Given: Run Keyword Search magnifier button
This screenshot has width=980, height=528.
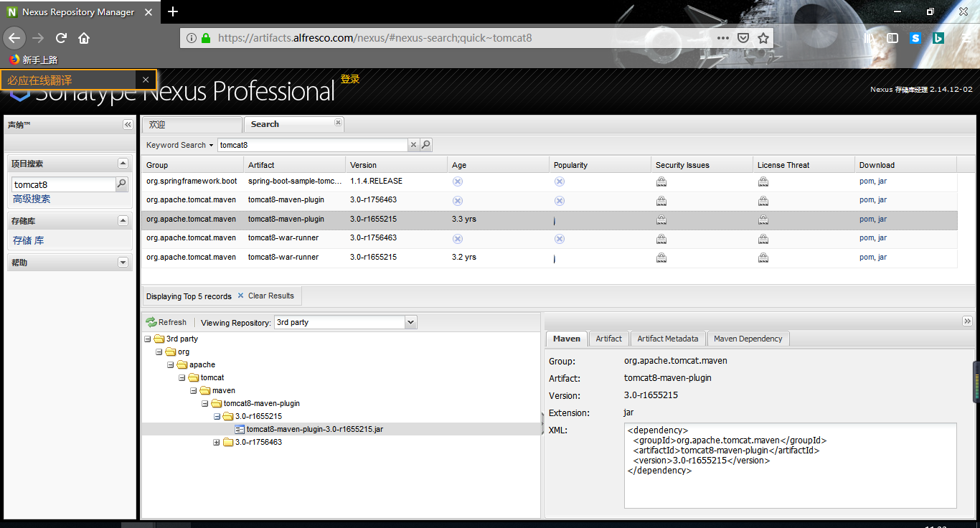Looking at the screenshot, I should (425, 145).
